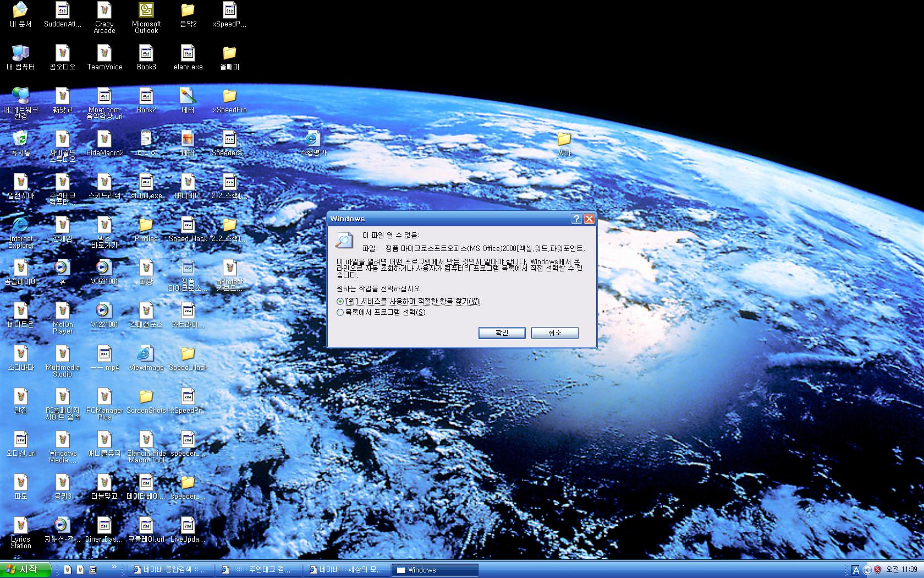Select the HideMacro2 icon
The image size is (924, 578).
pyautogui.click(x=104, y=144)
